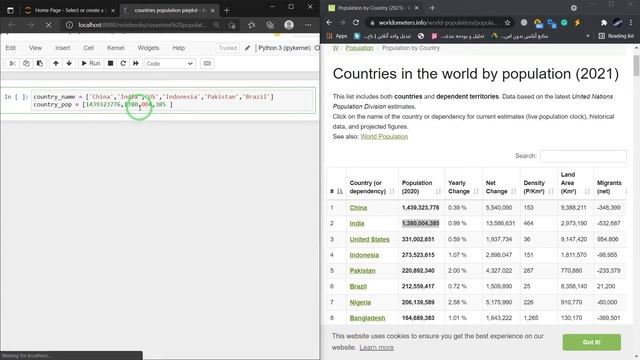Click into the notebook code cell

pyautogui.click(x=173, y=100)
